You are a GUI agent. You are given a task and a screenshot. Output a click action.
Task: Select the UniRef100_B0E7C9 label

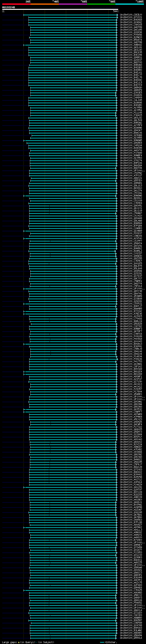tap(131, 85)
